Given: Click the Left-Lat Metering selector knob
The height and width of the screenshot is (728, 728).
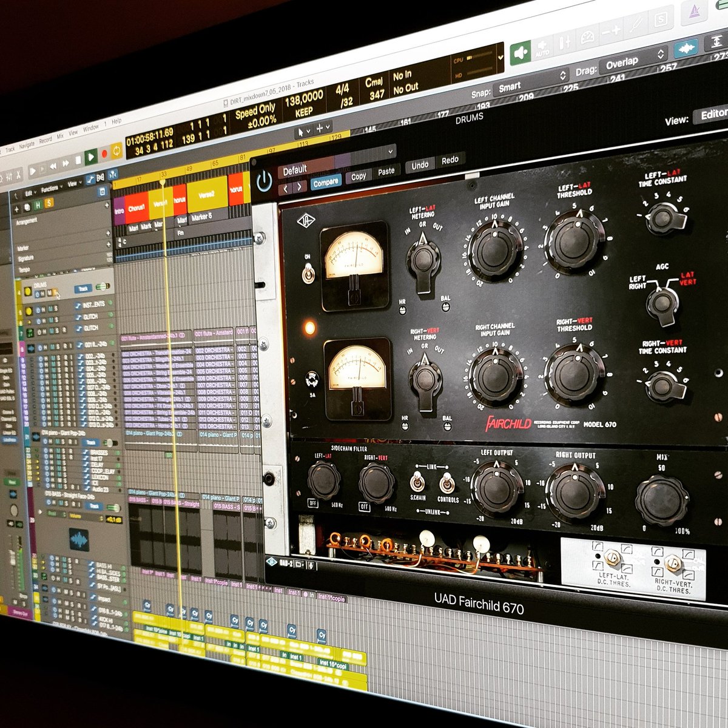Looking at the screenshot, I should coord(424,261).
